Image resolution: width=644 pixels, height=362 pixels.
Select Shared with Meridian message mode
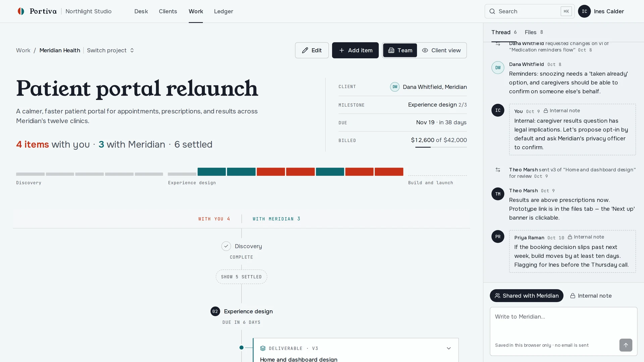click(x=526, y=296)
